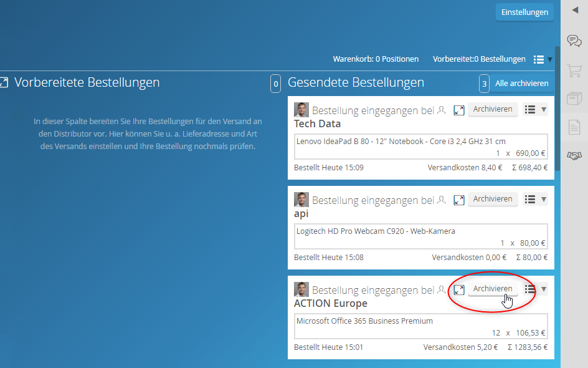Viewport: 588px width, 368px height.
Task: Click the expand icon beside Vorbereitete Bestellungen
Action: [4, 82]
